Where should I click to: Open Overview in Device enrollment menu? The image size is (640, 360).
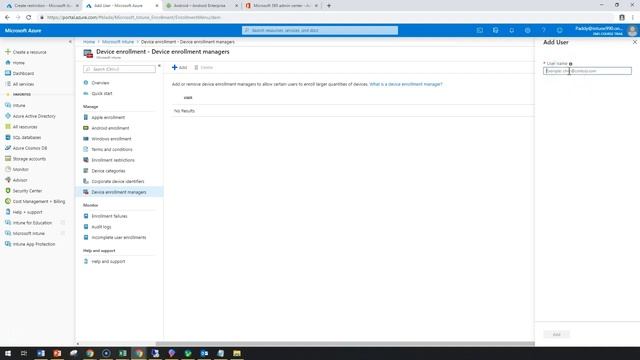point(100,83)
